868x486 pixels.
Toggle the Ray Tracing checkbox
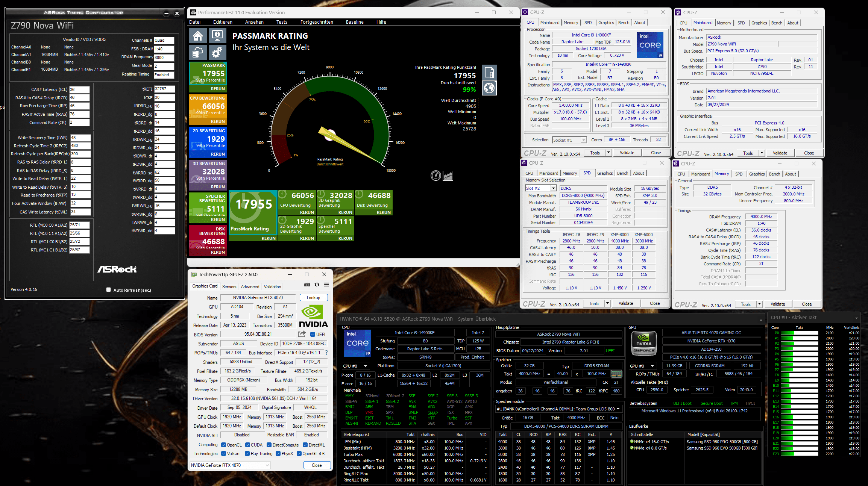(247, 454)
